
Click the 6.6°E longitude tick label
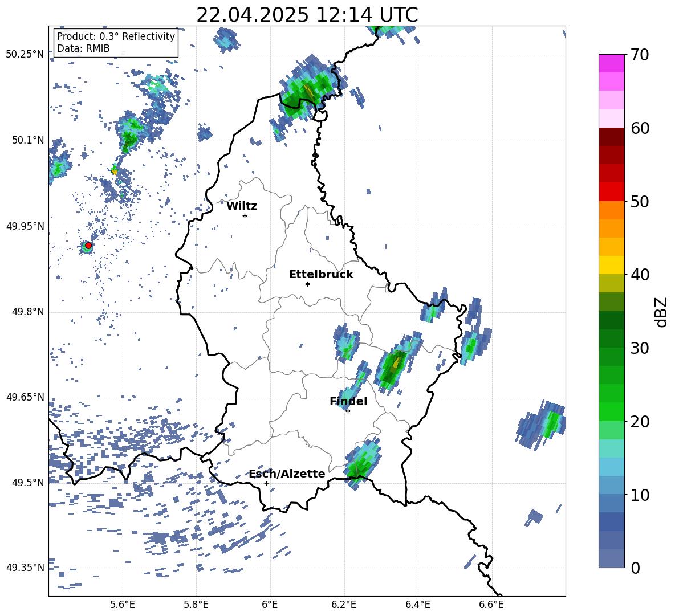click(491, 605)
